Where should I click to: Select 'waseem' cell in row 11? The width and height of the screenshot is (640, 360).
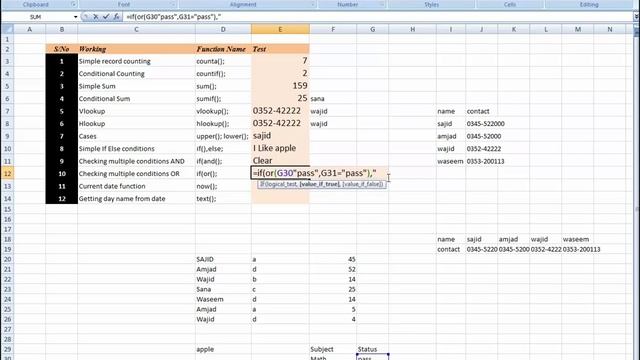click(451, 161)
